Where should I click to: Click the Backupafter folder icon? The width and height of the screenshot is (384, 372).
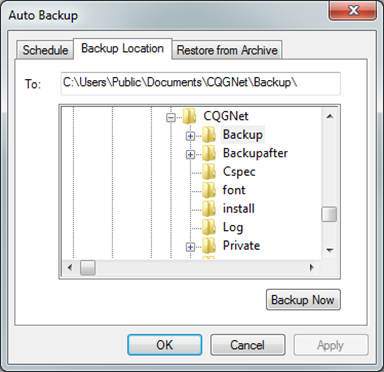(209, 153)
